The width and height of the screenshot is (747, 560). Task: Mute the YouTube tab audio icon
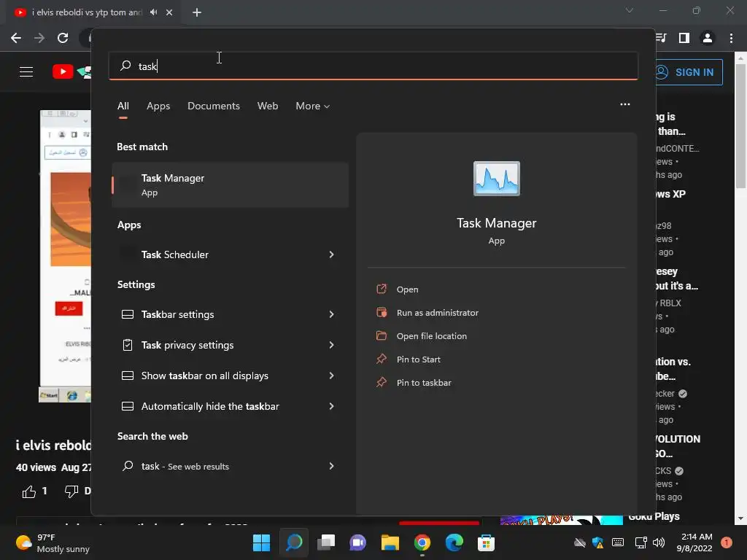tap(153, 12)
